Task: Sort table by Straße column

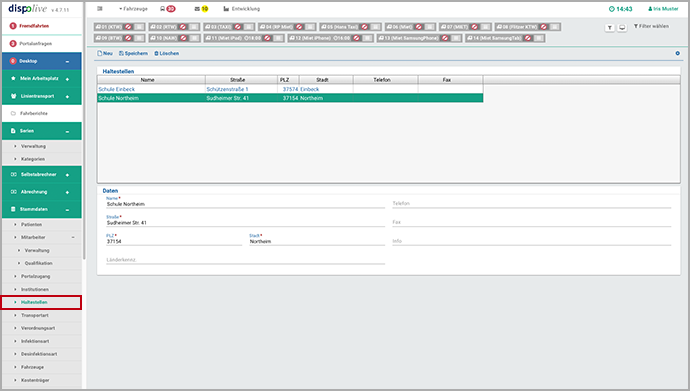Action: 242,80
